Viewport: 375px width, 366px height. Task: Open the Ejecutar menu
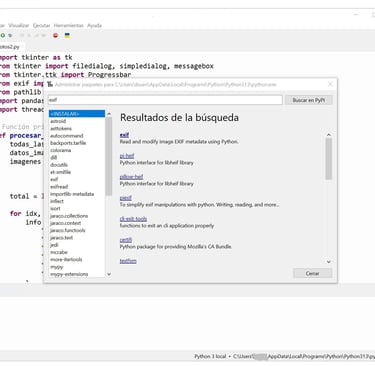coord(41,25)
